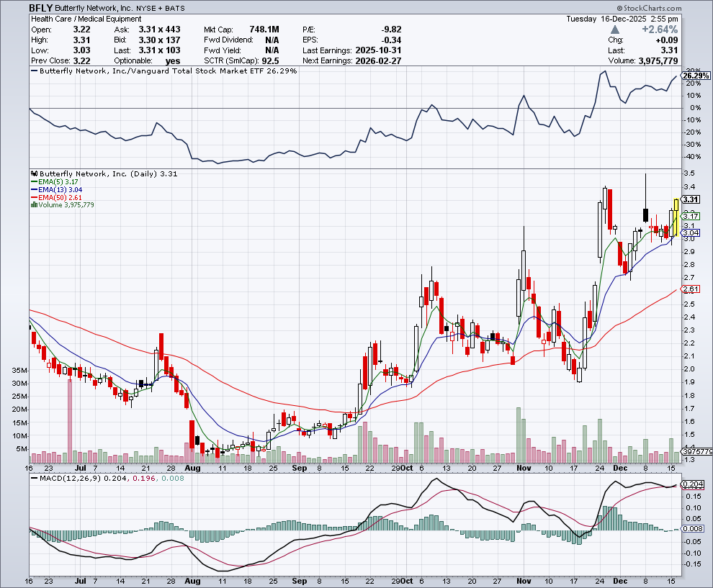The height and width of the screenshot is (588, 713).
Task: Click the candlestick icon beside Butterfly Network (Daily)
Action: coord(34,173)
